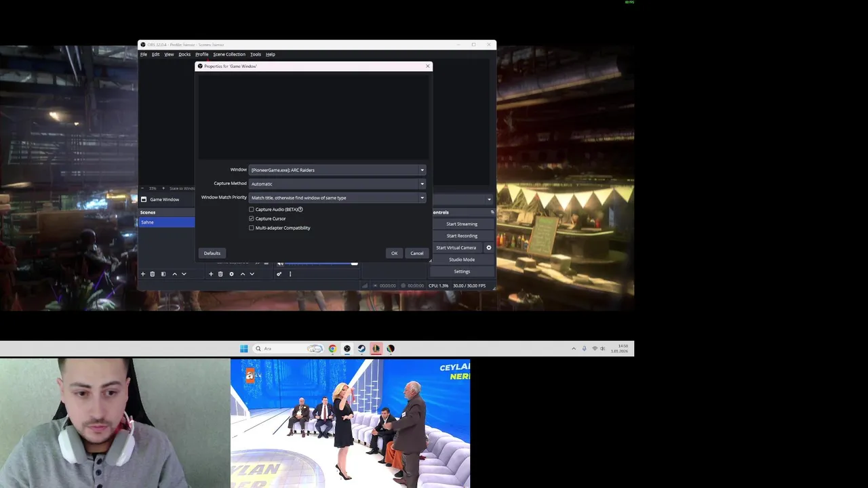Open virtual camera settings gear icon

489,247
